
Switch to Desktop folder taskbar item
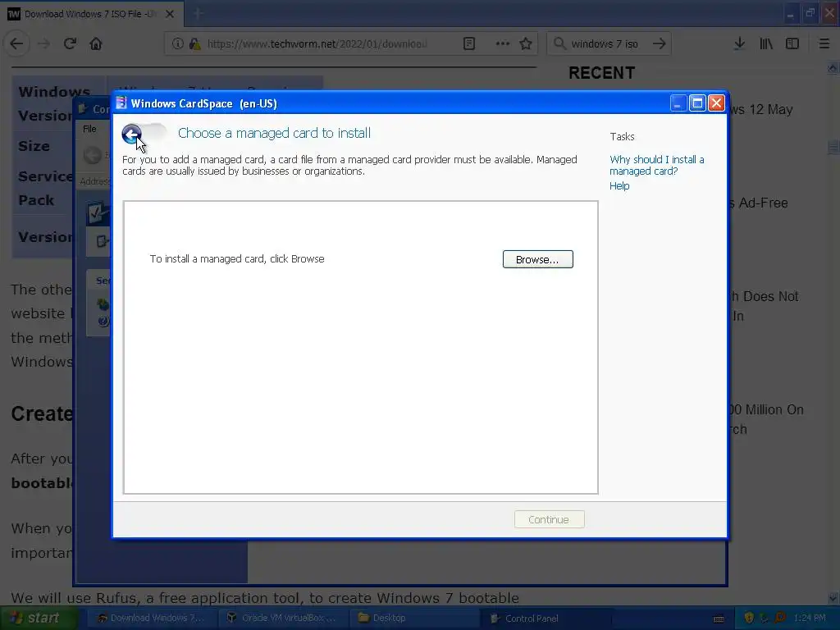(415, 619)
